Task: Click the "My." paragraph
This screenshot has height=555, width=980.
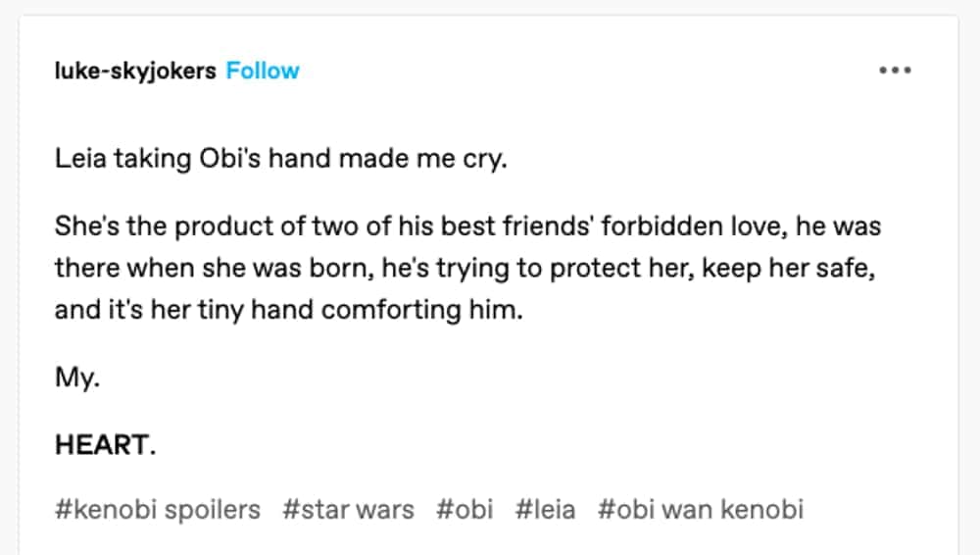Action: 77,379
